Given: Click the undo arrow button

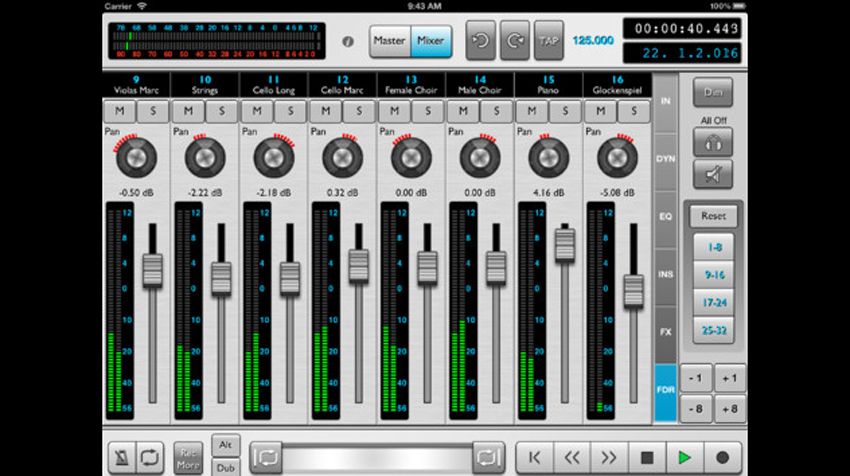Looking at the screenshot, I should tap(480, 41).
